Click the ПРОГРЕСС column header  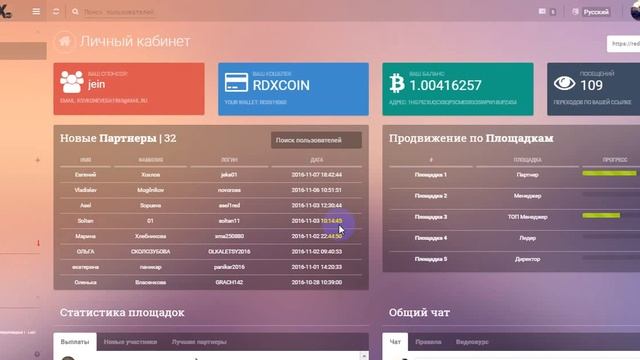(615, 160)
